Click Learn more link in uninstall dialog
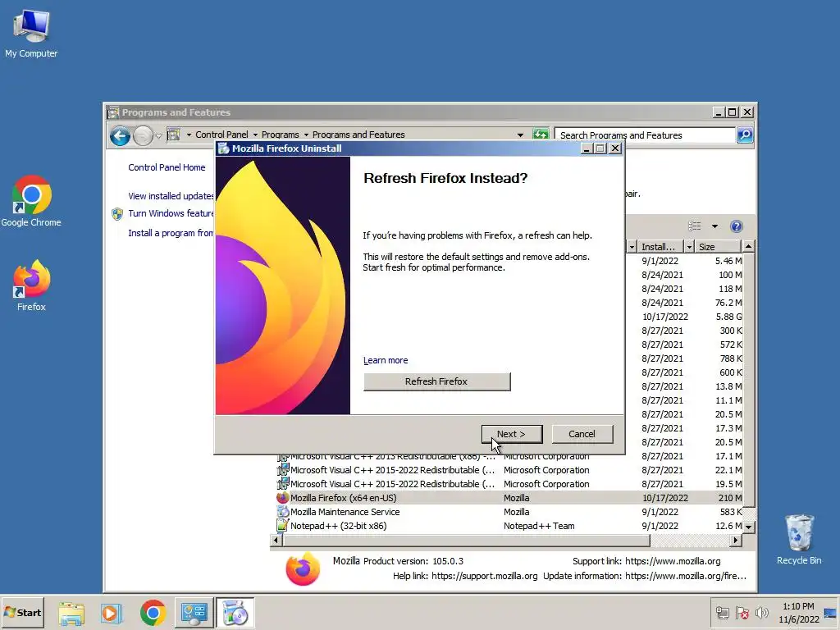 tap(386, 360)
